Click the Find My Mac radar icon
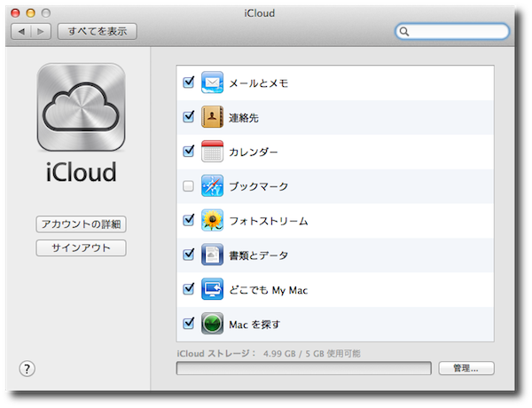This screenshot has width=532, height=408. coord(212,324)
